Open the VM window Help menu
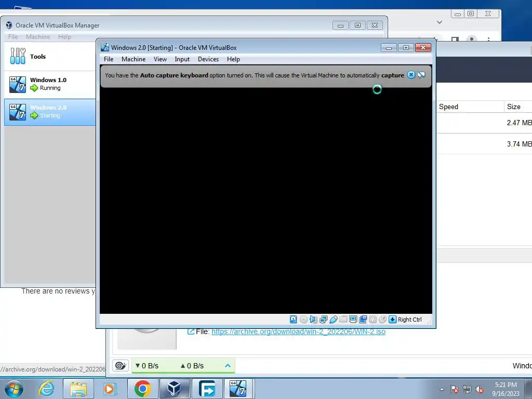The image size is (532, 399). 233,59
